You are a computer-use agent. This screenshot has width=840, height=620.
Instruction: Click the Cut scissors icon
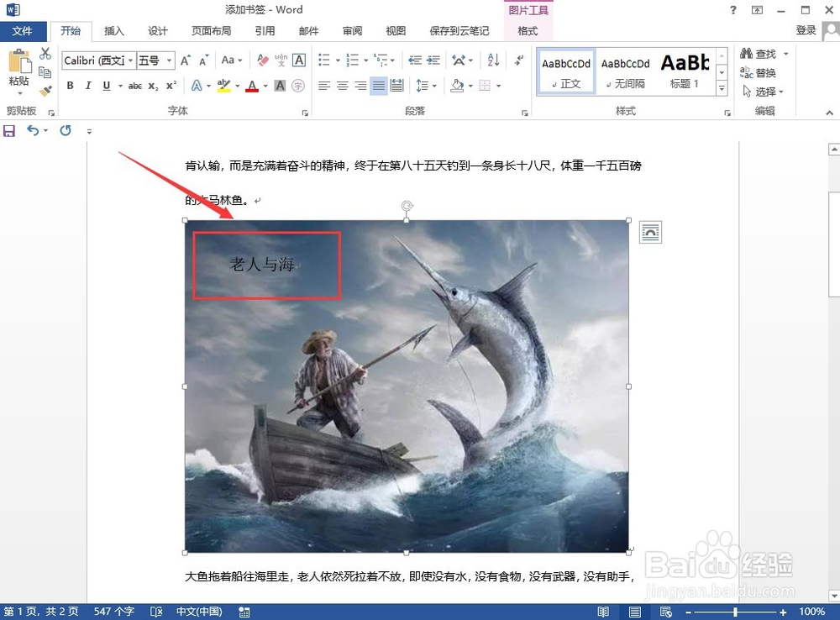(x=45, y=54)
